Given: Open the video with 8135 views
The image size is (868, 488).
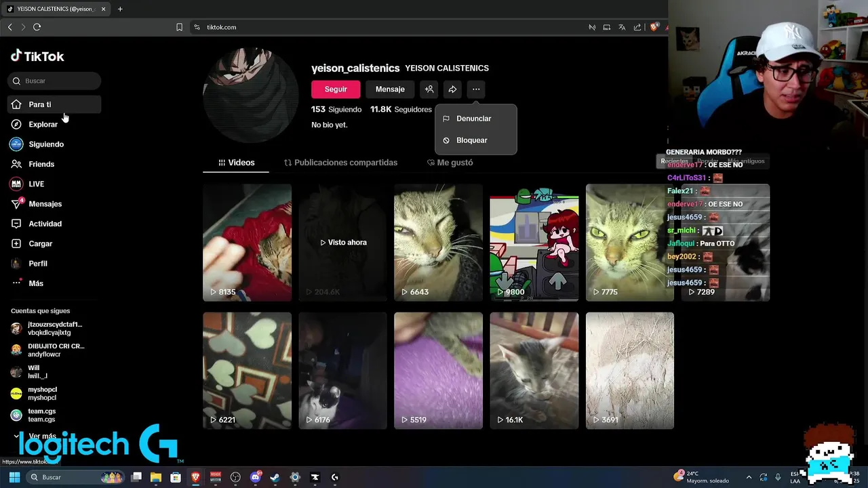Looking at the screenshot, I should click(247, 243).
